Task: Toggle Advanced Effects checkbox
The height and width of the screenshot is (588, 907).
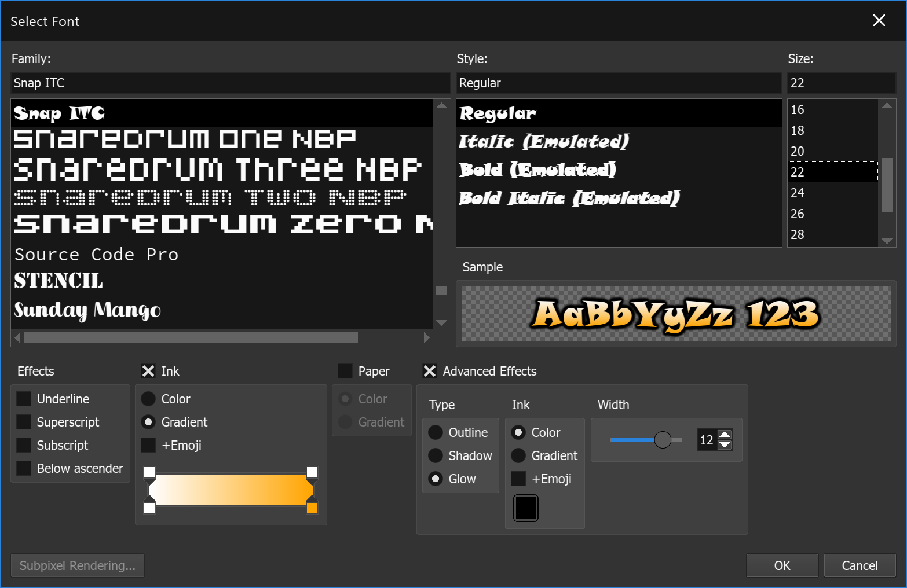Action: (x=430, y=371)
